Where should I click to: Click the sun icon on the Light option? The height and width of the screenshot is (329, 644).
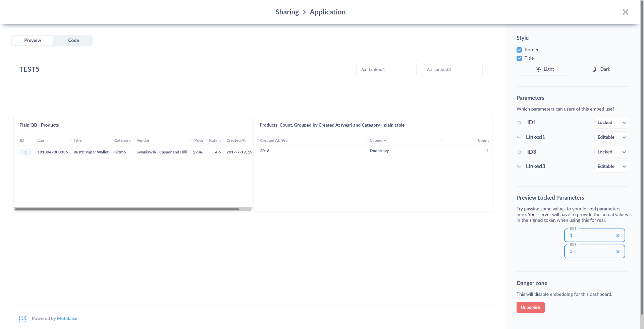point(538,69)
